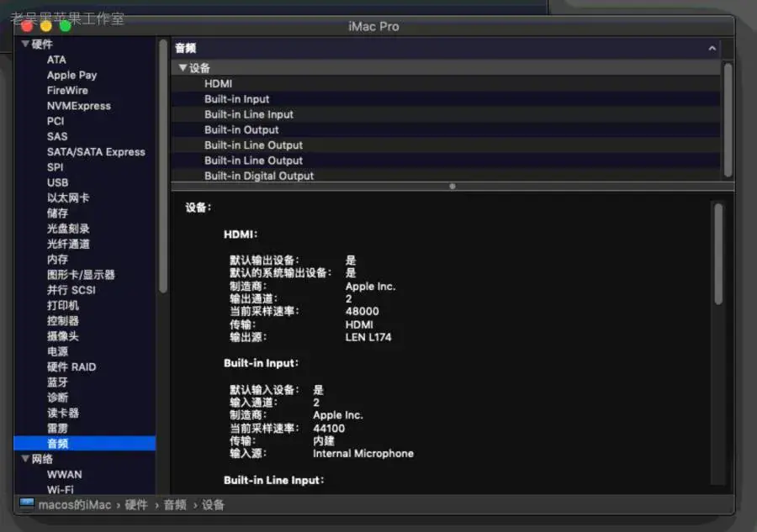
Task: Click the device list scrollbar
Action: (x=728, y=120)
